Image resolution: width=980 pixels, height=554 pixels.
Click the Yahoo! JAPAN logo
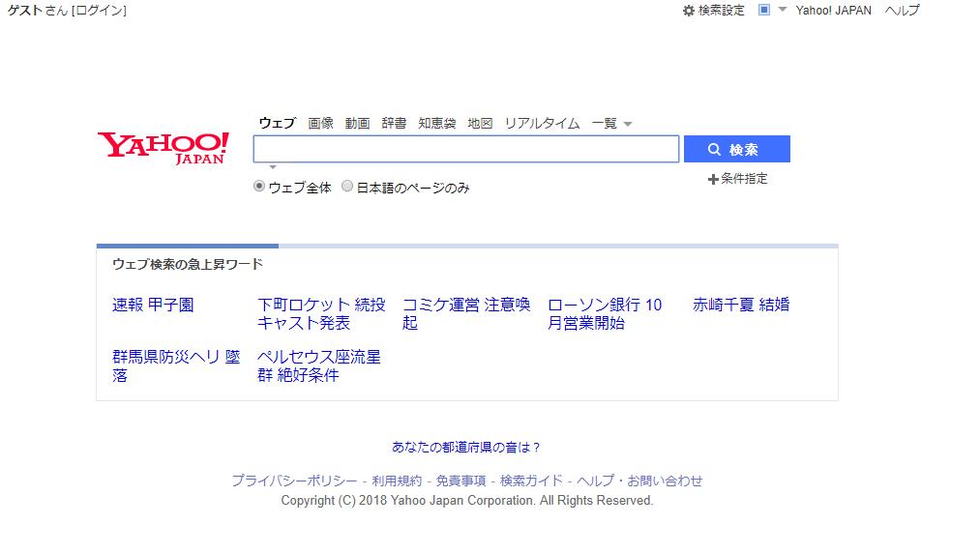[x=163, y=148]
